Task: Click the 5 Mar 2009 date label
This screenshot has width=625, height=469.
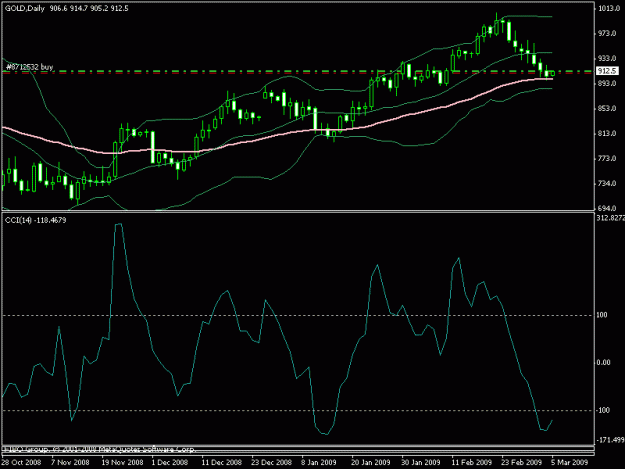Action: point(570,462)
